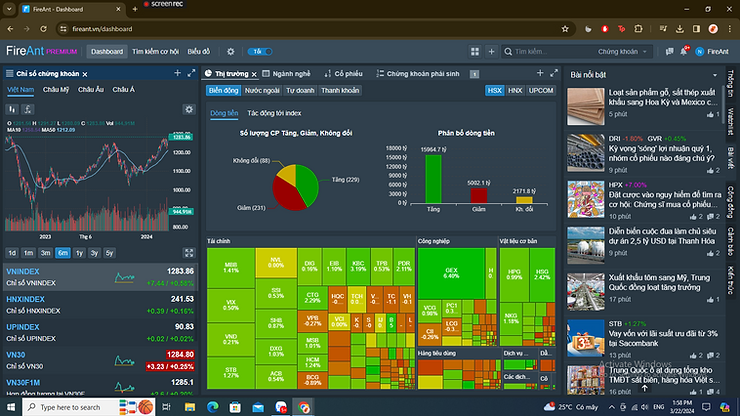The image size is (740, 416).
Task: Choose HNX exchange
Action: [x=515, y=91]
